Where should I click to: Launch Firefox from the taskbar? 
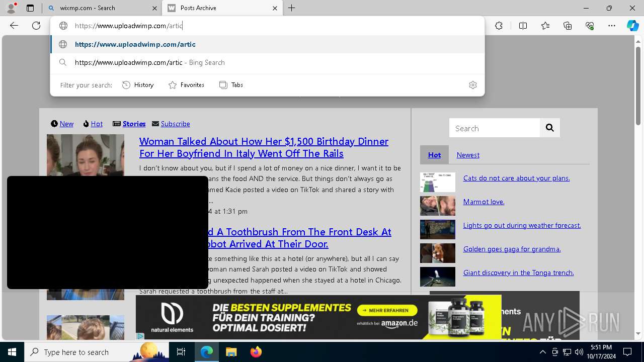coord(256,352)
